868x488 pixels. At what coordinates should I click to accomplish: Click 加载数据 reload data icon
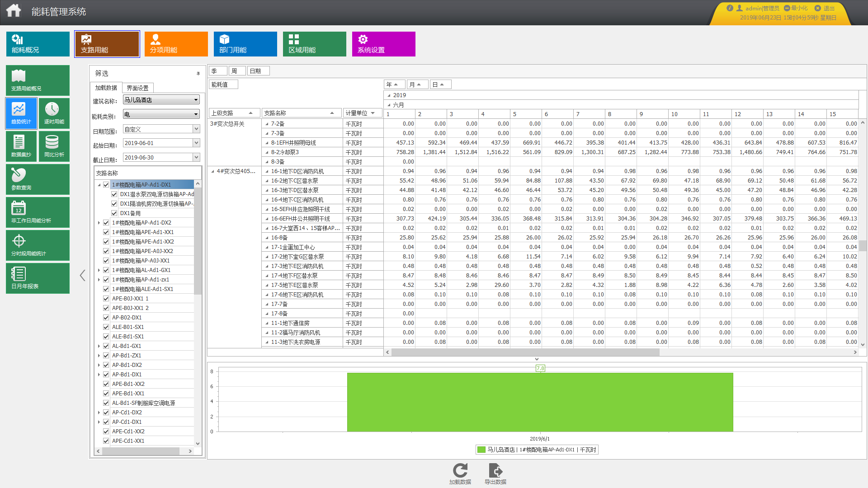tap(460, 470)
